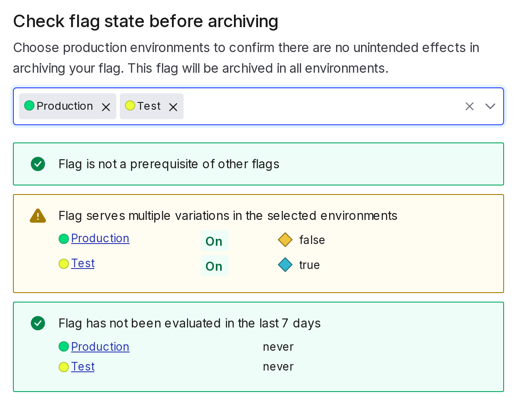517x420 pixels.
Task: Click inside the environment selection input field
Action: [x=302, y=106]
